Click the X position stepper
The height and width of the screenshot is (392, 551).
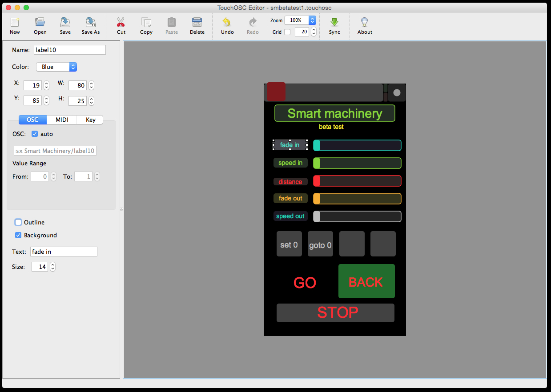click(x=46, y=85)
